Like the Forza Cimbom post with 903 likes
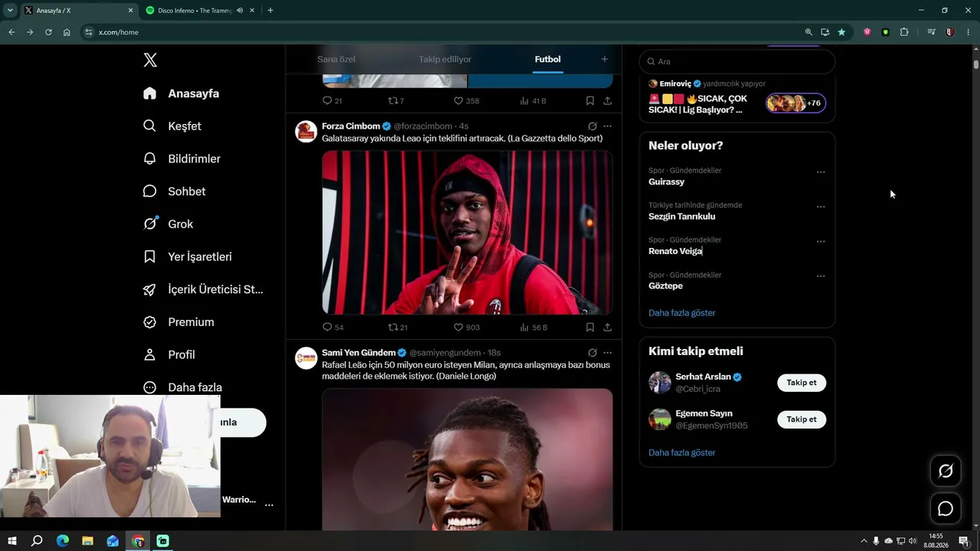The width and height of the screenshot is (980, 551). pos(459,327)
